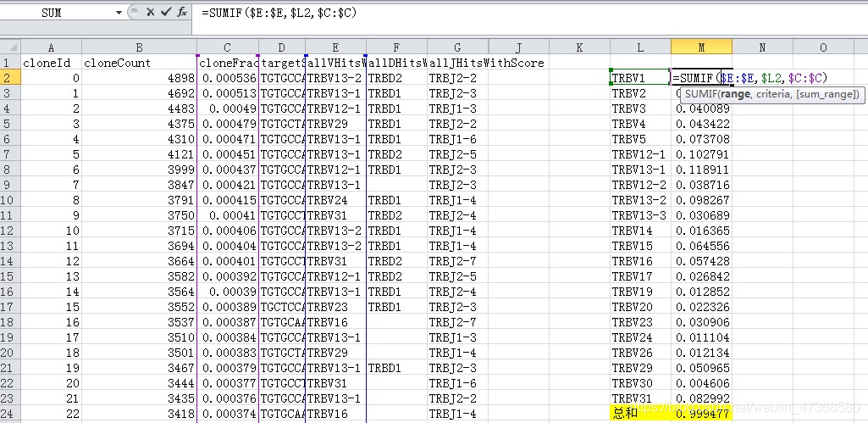Select column G header

(457, 47)
